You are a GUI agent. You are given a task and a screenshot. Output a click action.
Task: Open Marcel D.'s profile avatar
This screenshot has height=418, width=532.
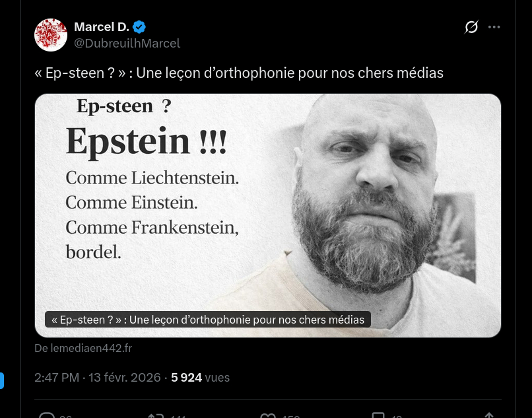point(51,35)
